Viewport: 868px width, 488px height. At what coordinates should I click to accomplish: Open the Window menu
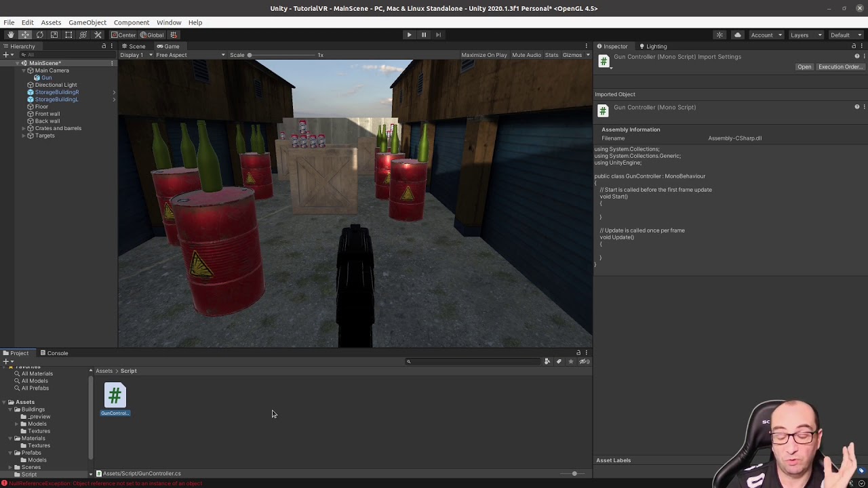click(169, 22)
